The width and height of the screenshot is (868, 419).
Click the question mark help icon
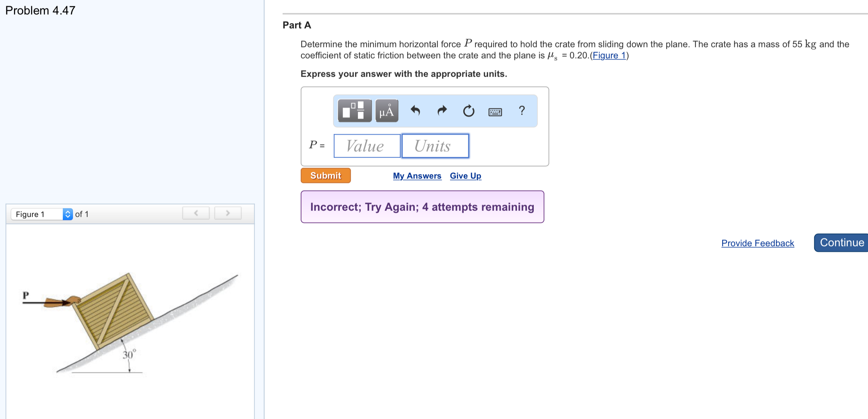(522, 111)
